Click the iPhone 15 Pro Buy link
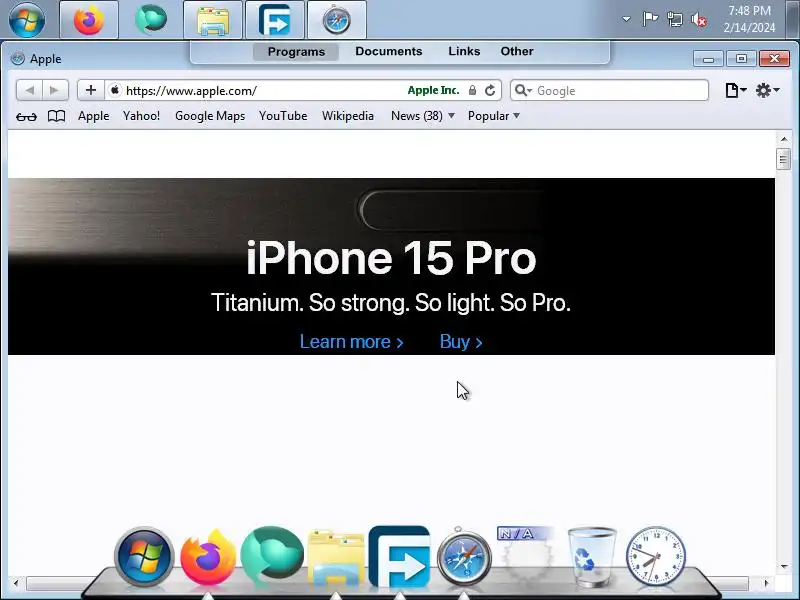 click(461, 341)
